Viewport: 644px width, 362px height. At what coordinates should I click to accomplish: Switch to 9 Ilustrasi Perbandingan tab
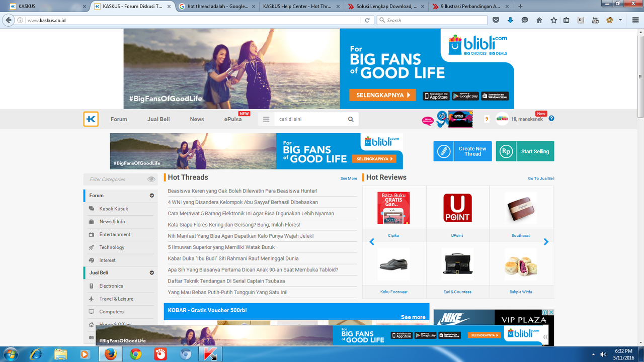[471, 7]
